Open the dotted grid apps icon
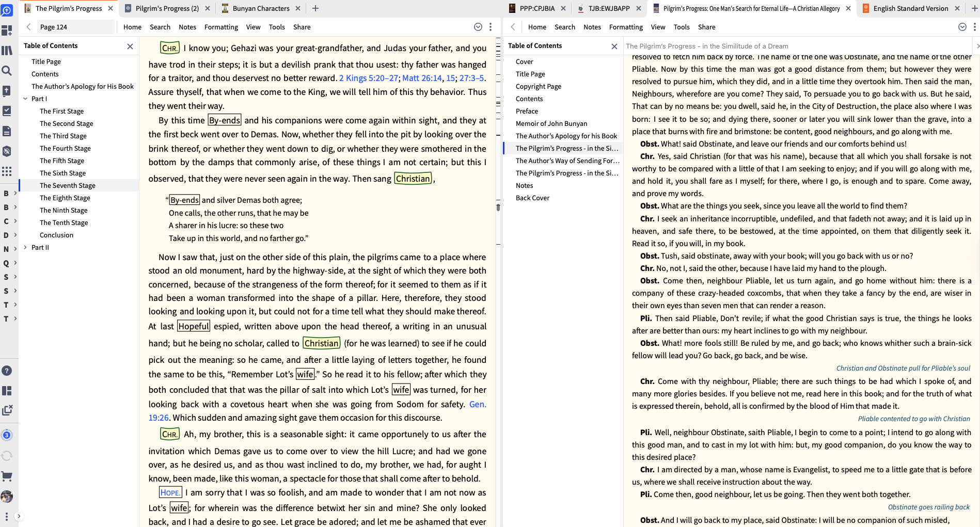This screenshot has width=980, height=527. pyautogui.click(x=7, y=171)
